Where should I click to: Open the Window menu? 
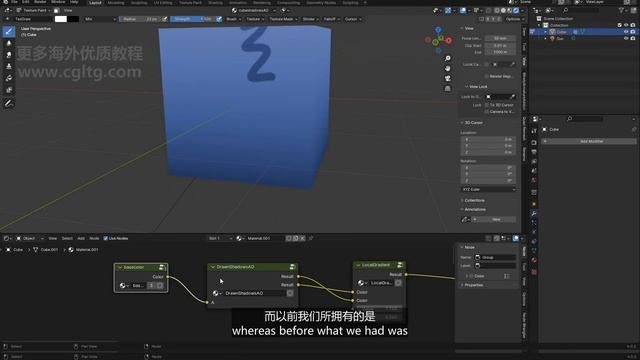point(58,2)
